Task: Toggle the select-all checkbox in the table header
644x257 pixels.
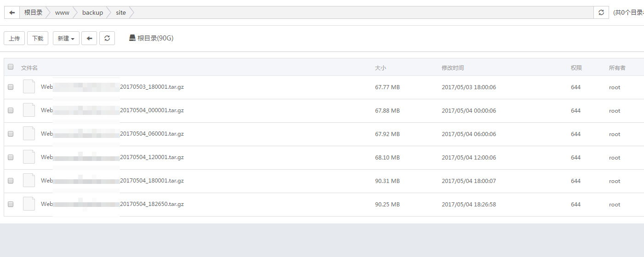Action: click(11, 67)
